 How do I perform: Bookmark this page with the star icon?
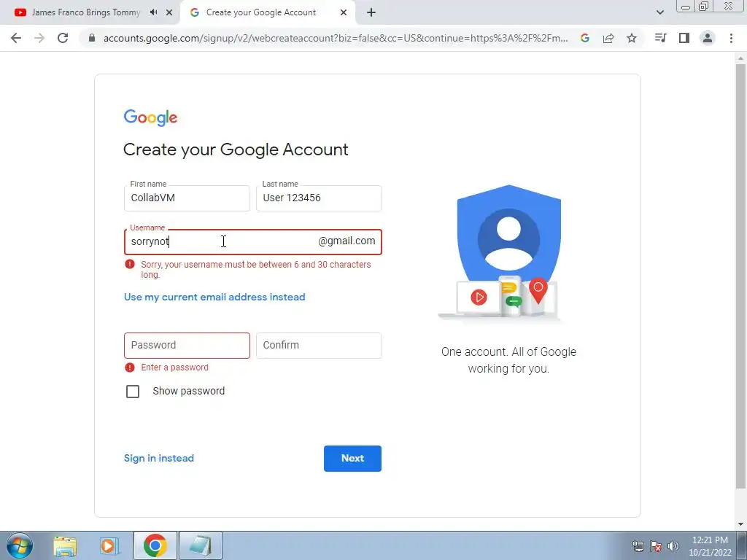pos(632,38)
